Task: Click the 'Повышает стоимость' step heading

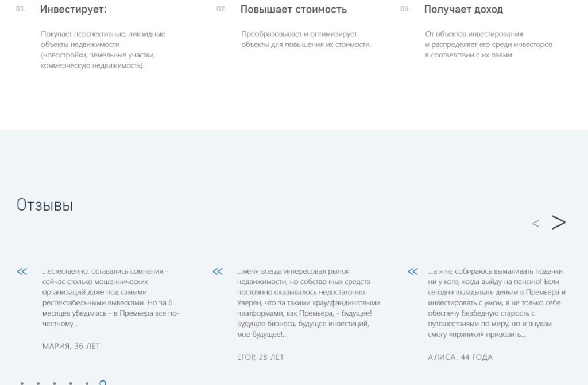Action: coord(293,10)
